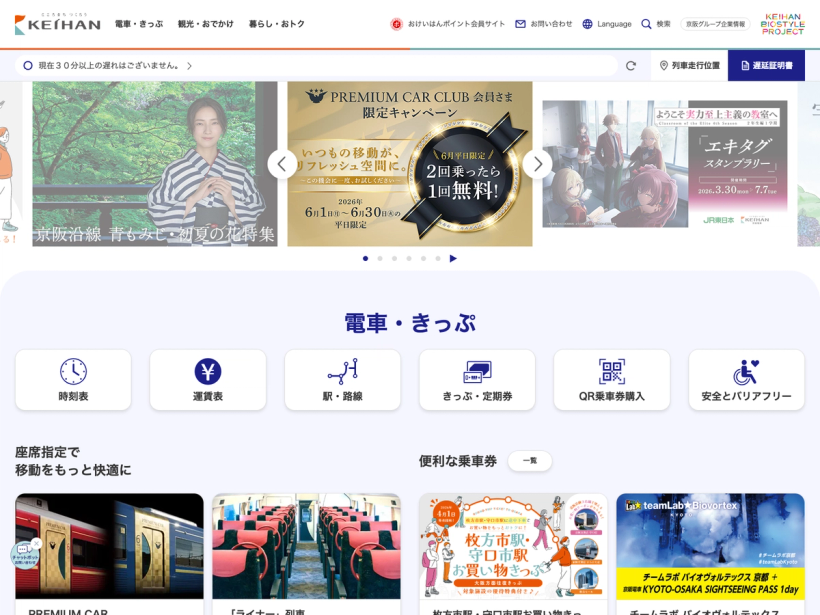Open ライナー列車 seats image card
This screenshot has width=820, height=615.
(306, 546)
